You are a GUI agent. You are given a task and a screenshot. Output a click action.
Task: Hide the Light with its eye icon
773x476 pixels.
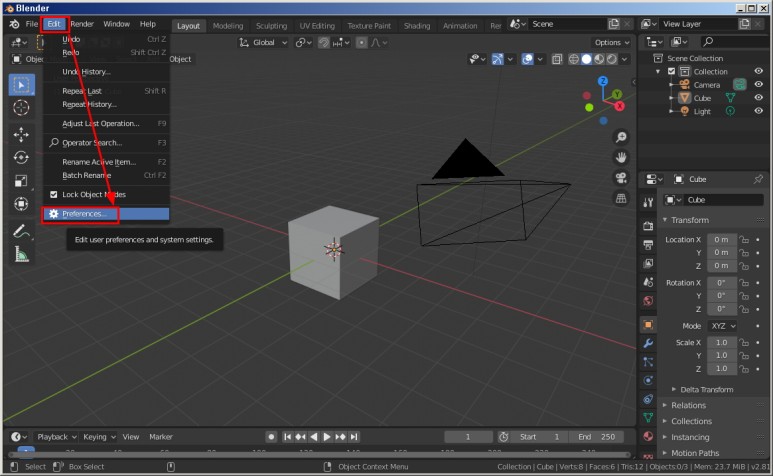pos(759,111)
